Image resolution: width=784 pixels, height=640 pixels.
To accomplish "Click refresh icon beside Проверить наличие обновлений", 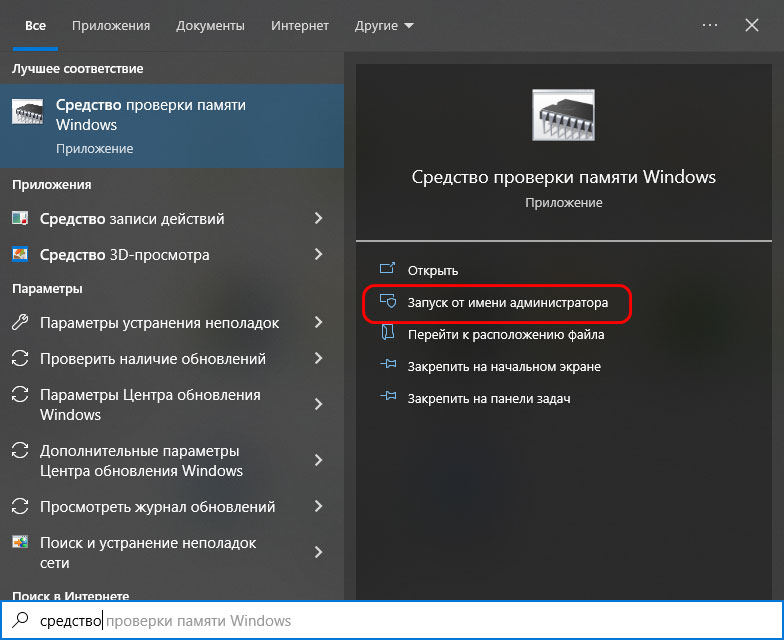I will (20, 358).
